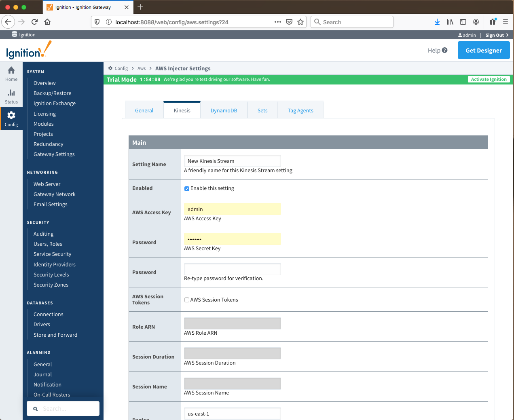Click the Setting Name text field
This screenshot has width=514, height=420.
(x=232, y=161)
